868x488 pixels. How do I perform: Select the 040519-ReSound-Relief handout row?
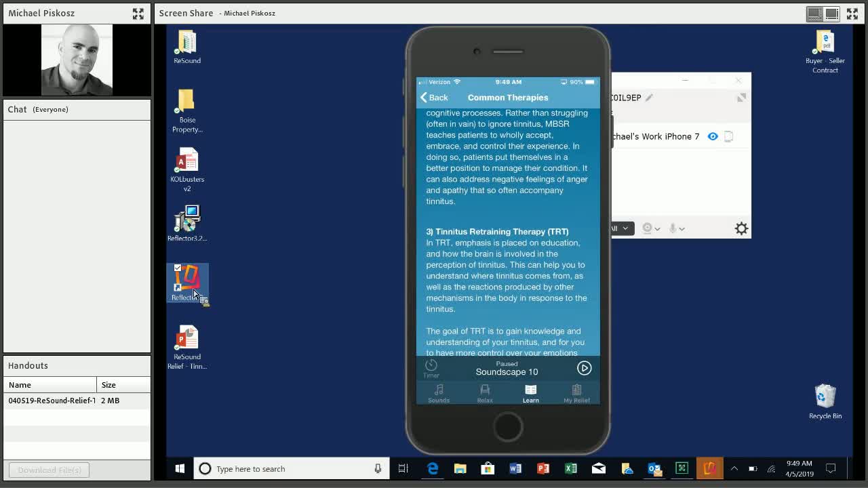(77, 401)
